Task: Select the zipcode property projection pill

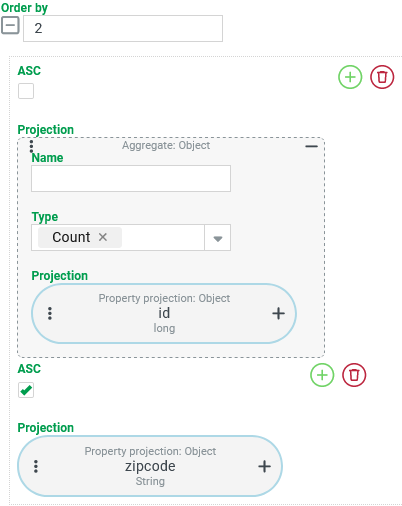Action: click(x=150, y=466)
